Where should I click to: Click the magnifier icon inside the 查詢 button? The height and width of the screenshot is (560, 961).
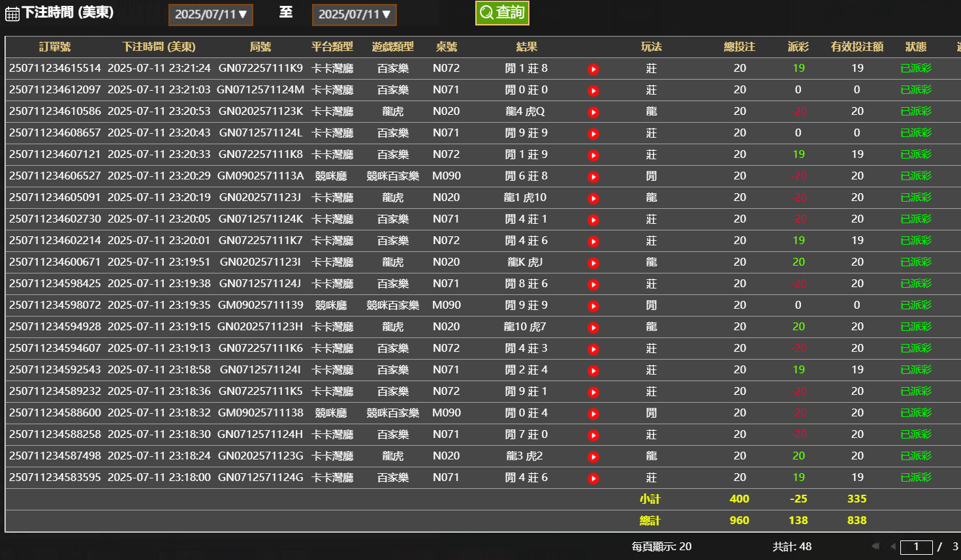coord(486,12)
